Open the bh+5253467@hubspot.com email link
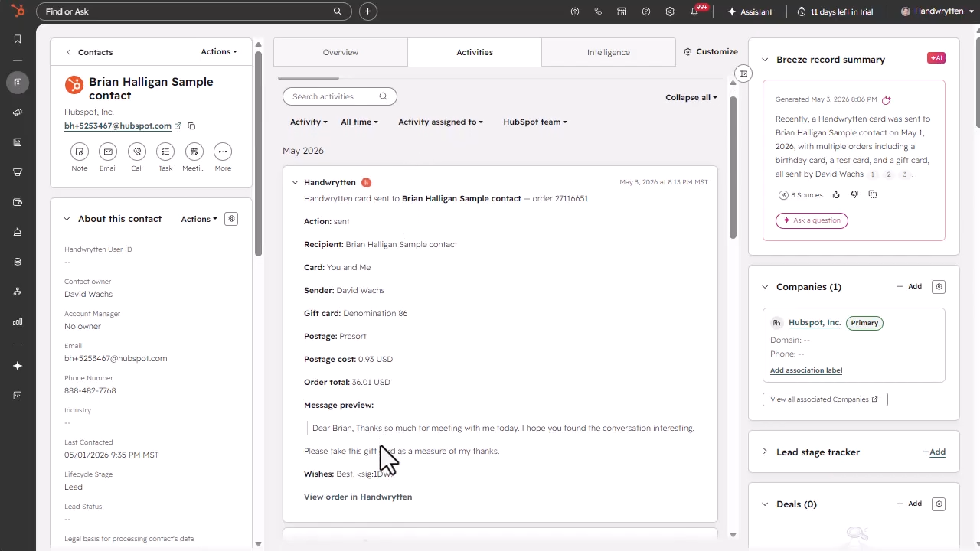 118,126
